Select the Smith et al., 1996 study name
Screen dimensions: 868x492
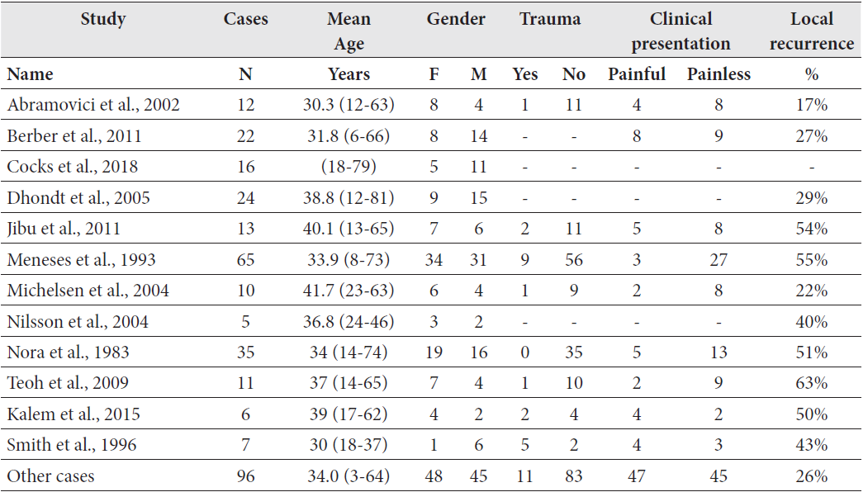click(x=72, y=445)
